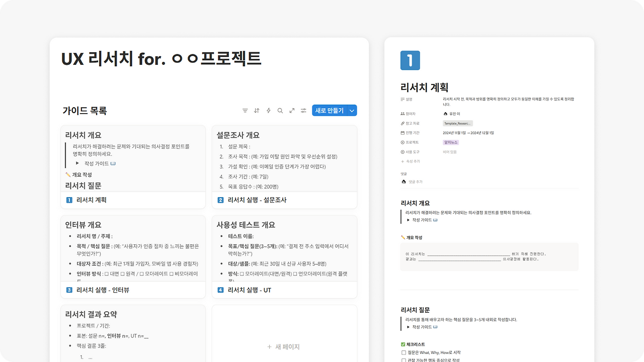Click the 유진 이 participant name
Image resolution: width=644 pixels, height=362 pixels.
455,114
